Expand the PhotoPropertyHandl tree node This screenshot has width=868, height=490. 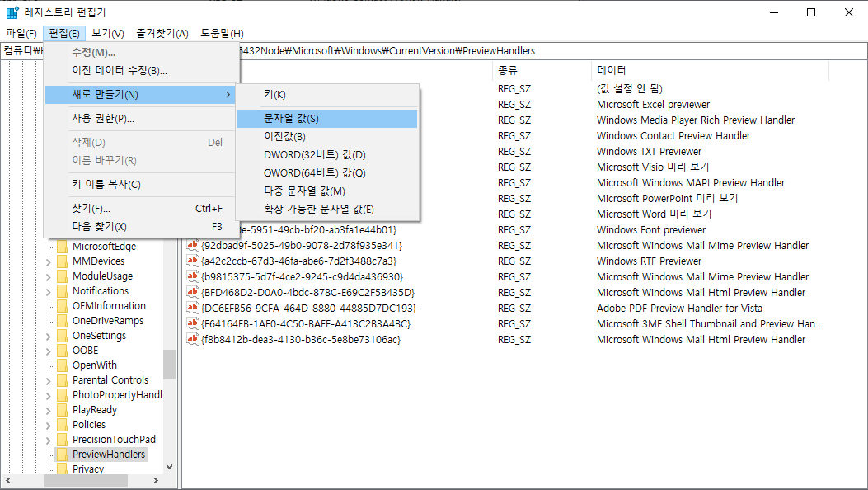pos(48,397)
